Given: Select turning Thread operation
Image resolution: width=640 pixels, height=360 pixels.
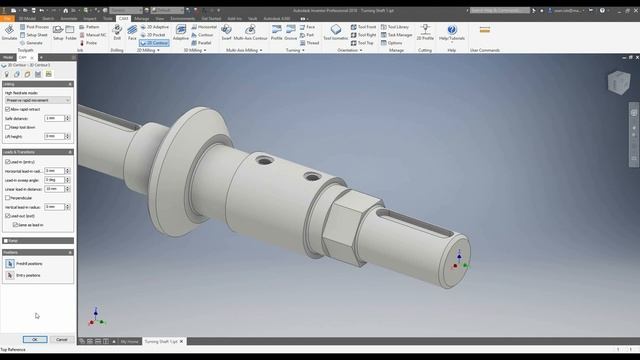Looking at the screenshot, I should (x=309, y=43).
